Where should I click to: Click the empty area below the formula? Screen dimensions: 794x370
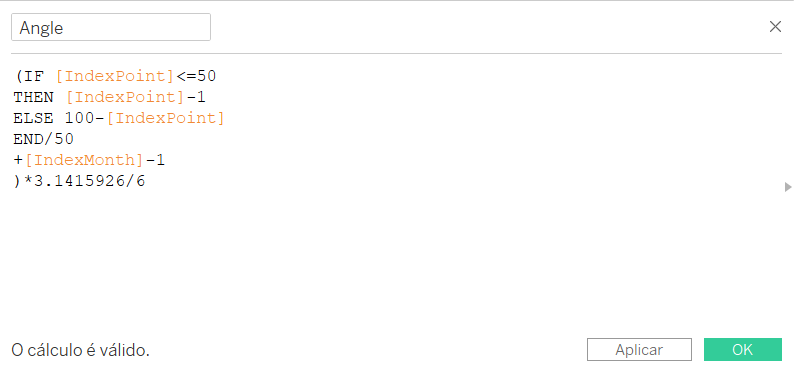click(395, 258)
